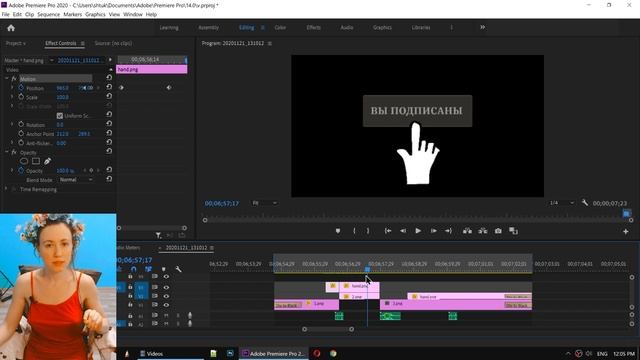Toggle Opacity effect fx switch
640x360 pixels.
tap(14, 152)
